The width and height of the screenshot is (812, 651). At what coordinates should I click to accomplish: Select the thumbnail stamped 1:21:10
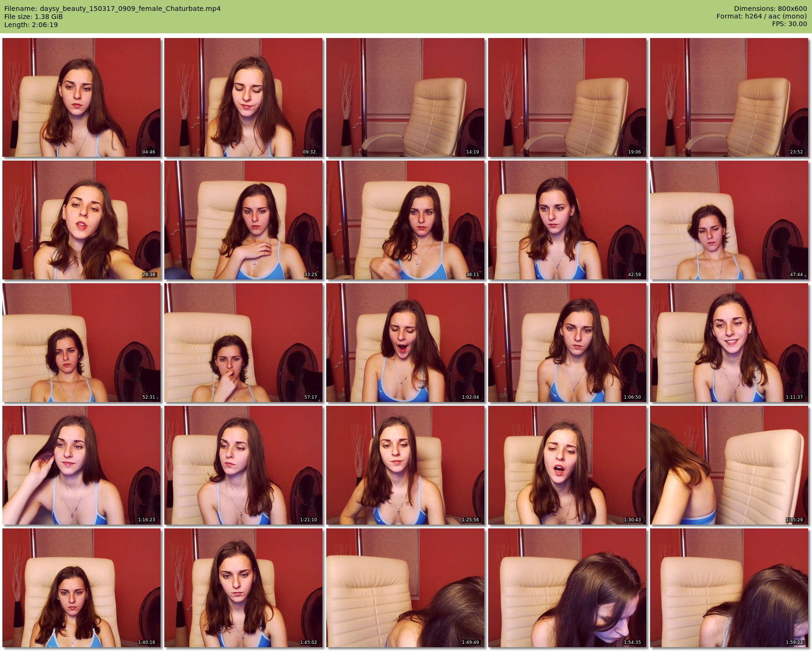[243, 465]
